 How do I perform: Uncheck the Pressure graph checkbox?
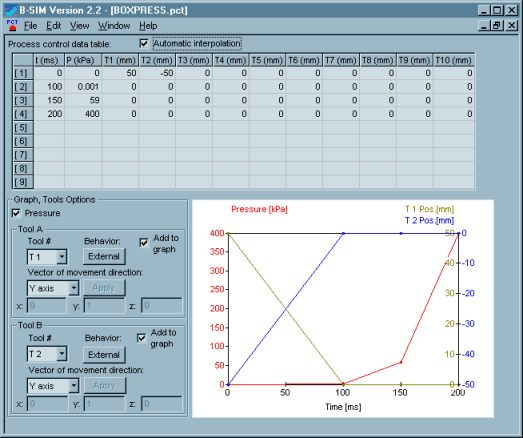pyautogui.click(x=16, y=213)
